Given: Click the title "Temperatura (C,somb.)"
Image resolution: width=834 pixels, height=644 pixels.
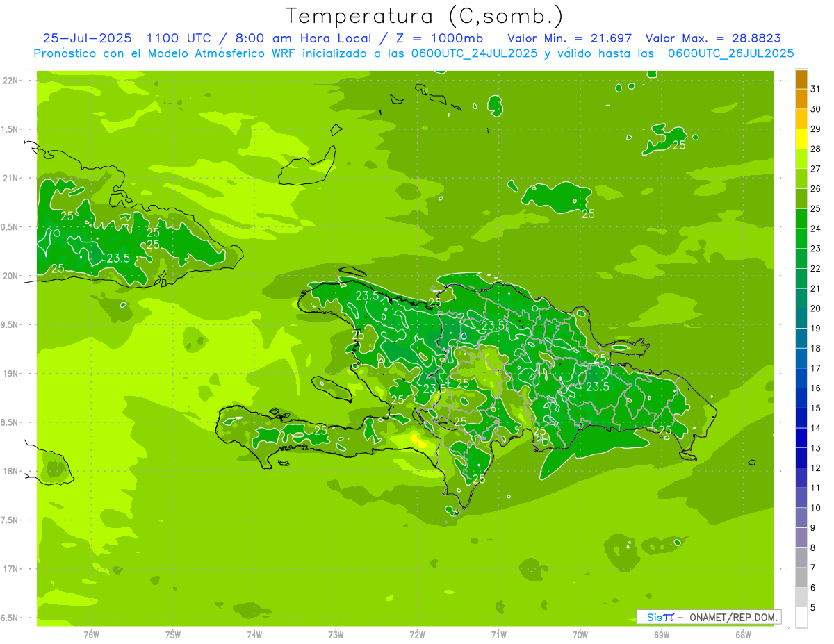Looking at the screenshot, I should (x=424, y=16).
